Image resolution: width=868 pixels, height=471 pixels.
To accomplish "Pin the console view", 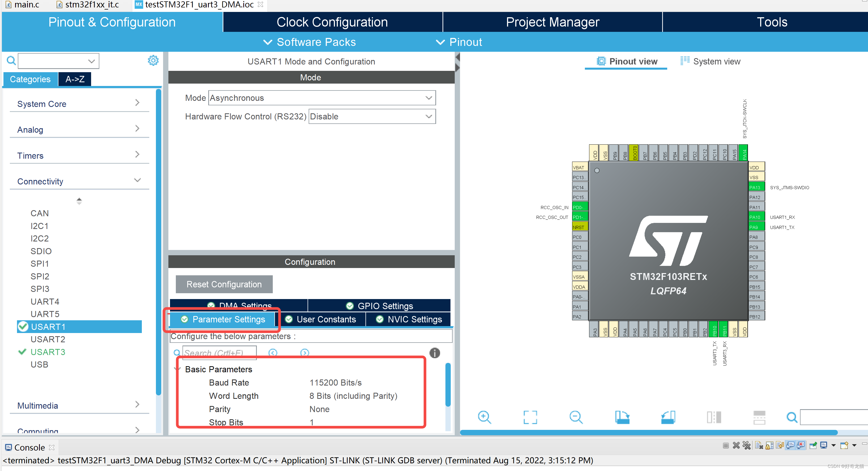I will (813, 446).
